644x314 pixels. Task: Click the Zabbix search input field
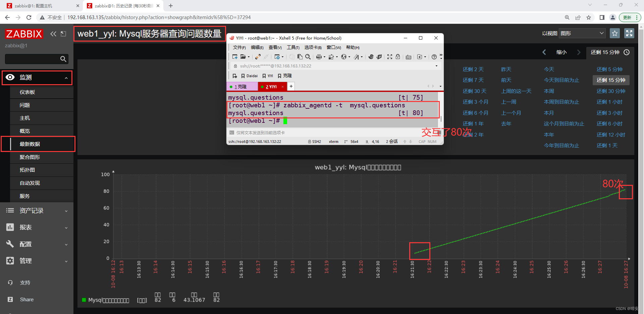32,59
